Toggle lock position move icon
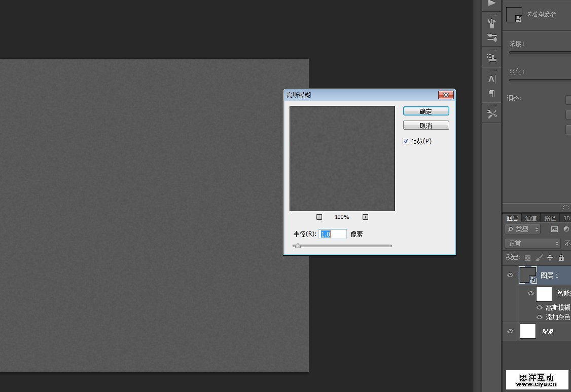This screenshot has height=392, width=571. click(x=550, y=258)
